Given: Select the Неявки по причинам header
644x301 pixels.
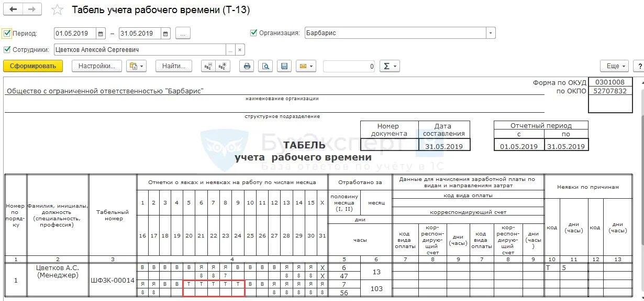Looking at the screenshot, I should (588, 187).
